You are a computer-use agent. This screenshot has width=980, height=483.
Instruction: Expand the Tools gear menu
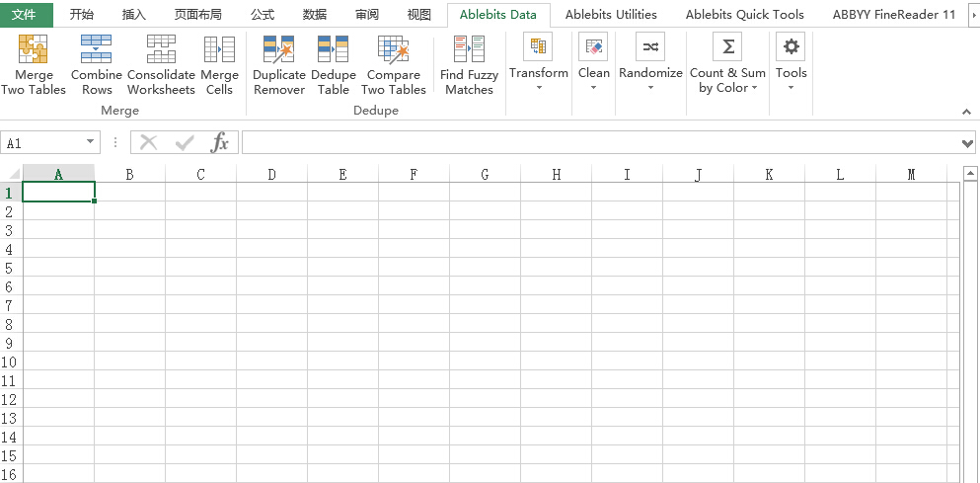(x=791, y=62)
